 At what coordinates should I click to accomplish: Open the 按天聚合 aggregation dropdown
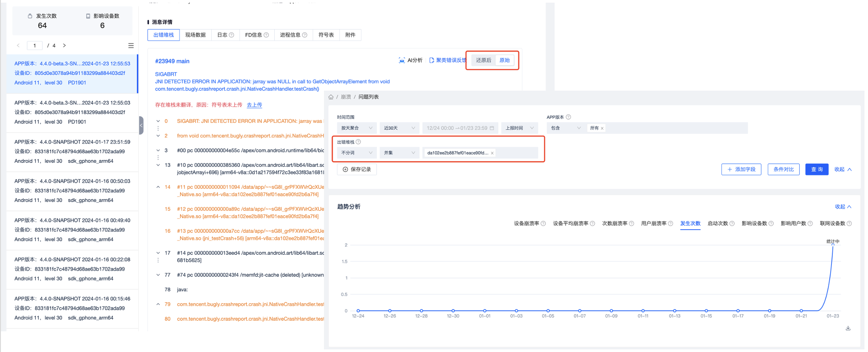pos(357,128)
